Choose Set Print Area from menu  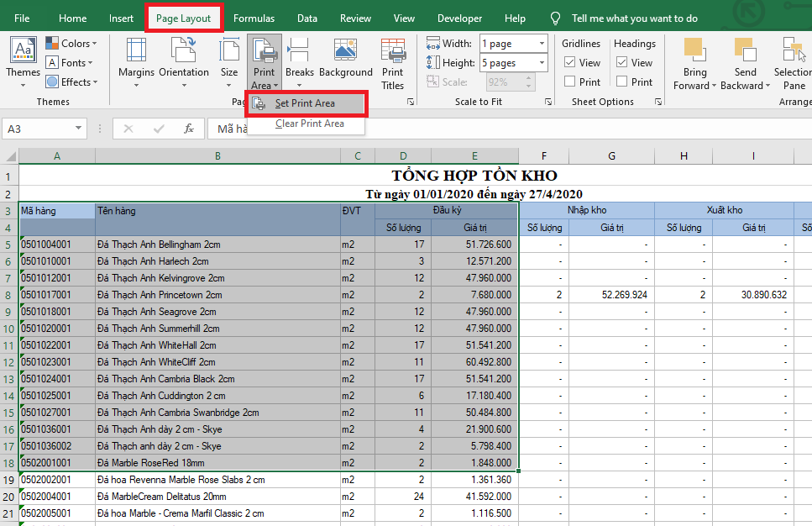(x=305, y=103)
